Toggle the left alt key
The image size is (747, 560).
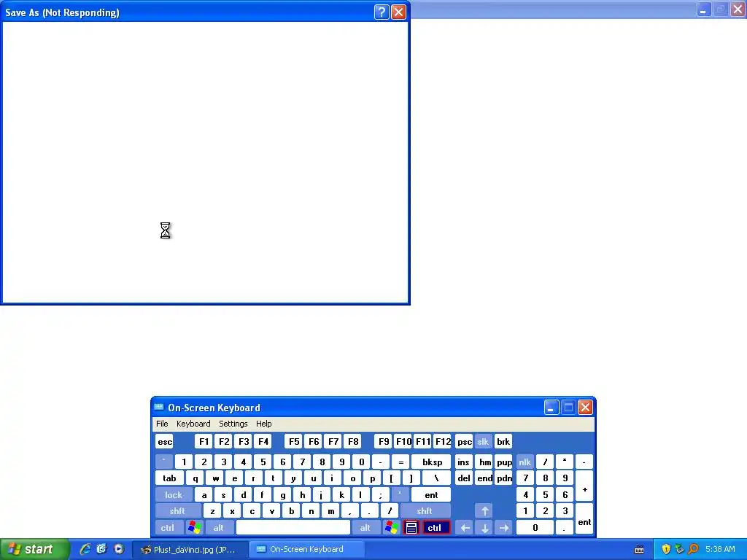tap(219, 528)
